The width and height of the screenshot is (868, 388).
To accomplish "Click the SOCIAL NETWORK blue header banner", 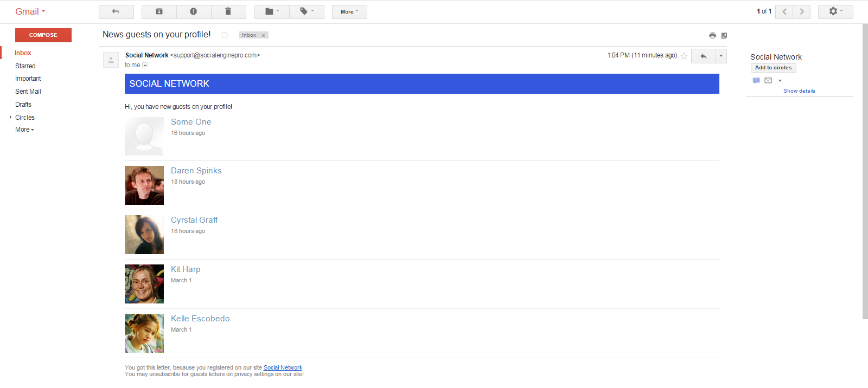I will tap(422, 83).
